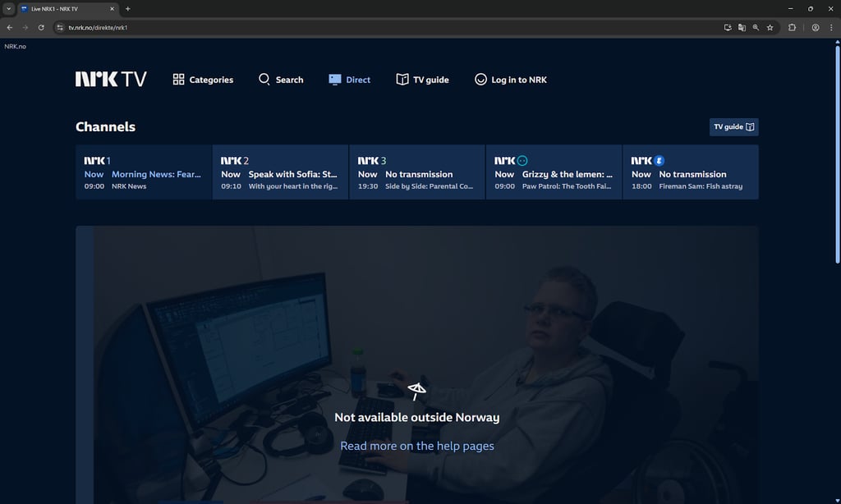This screenshot has height=504, width=841.
Task: Open the Search page
Action: pyautogui.click(x=281, y=80)
